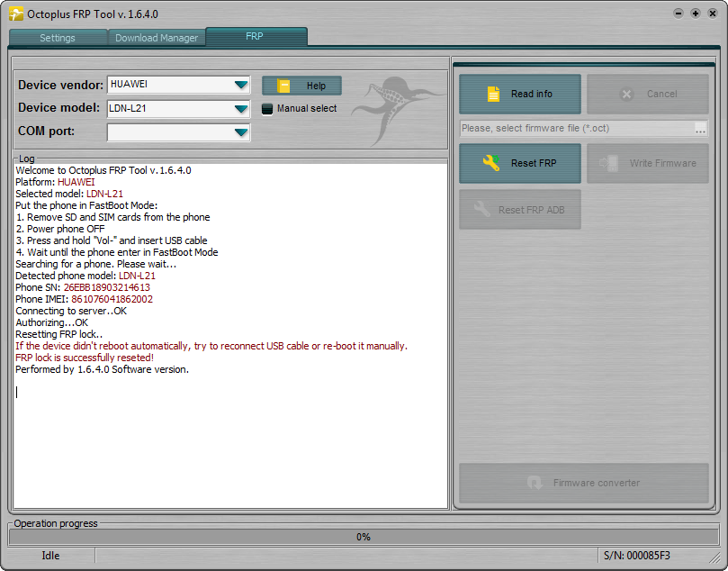Viewport: 728px width, 571px height.
Task: Minimize the Octoplus window
Action: point(679,14)
